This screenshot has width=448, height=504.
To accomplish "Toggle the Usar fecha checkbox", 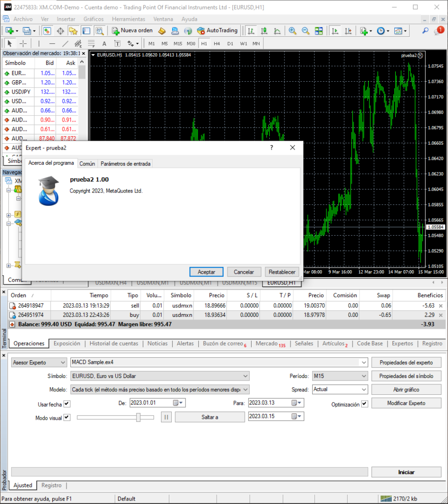I will [x=67, y=404].
